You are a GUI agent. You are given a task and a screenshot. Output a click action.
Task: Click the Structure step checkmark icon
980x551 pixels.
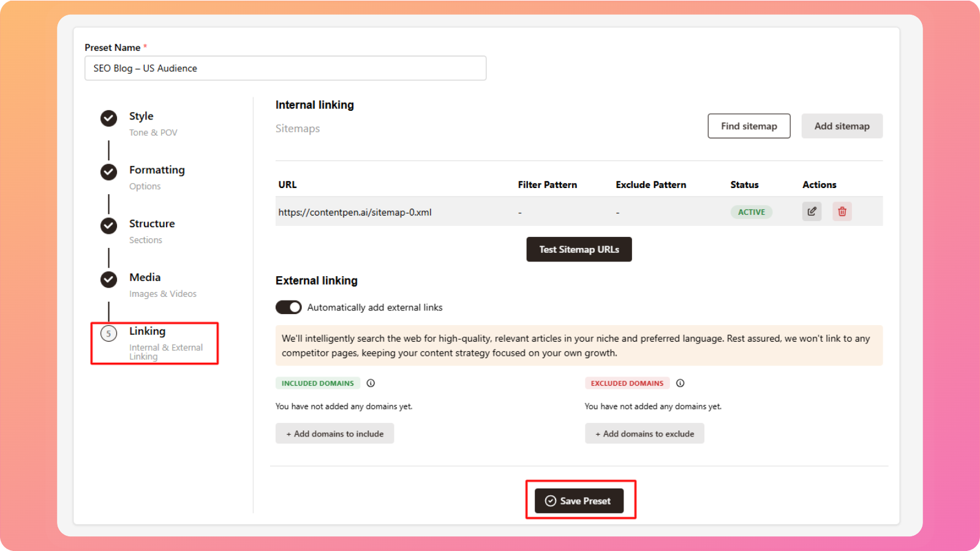109,226
